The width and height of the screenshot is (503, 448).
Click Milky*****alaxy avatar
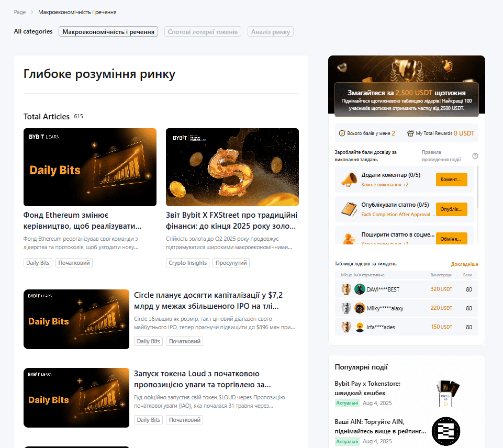[360, 308]
